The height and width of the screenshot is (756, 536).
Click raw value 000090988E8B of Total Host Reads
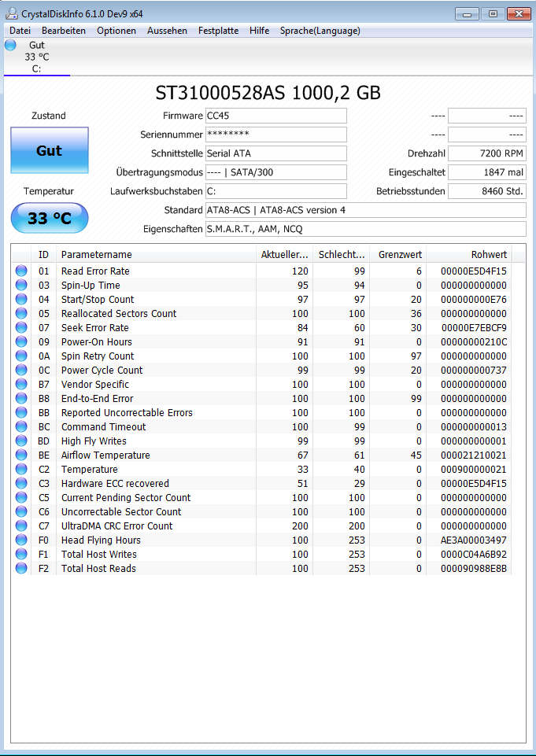pyautogui.click(x=474, y=569)
